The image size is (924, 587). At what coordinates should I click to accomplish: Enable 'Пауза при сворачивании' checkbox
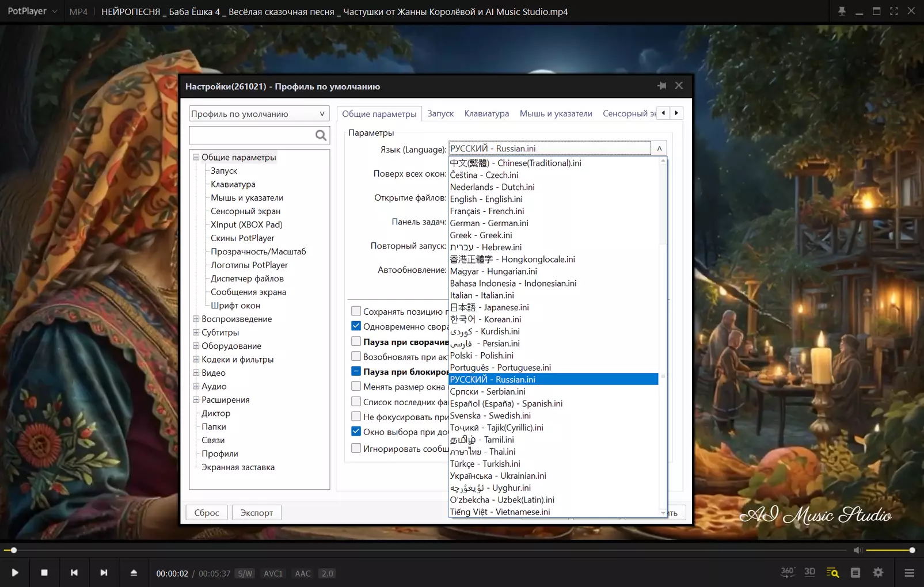pos(356,341)
